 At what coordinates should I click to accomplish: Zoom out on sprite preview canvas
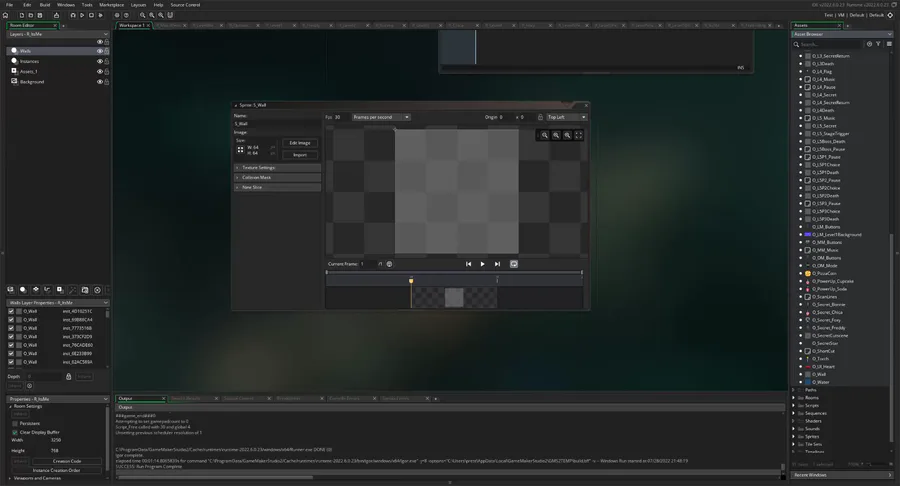point(545,135)
